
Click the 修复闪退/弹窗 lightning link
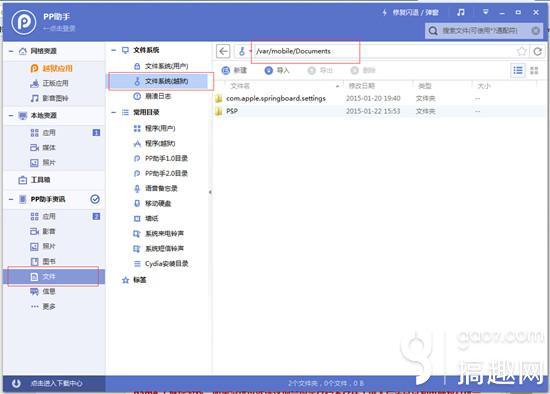point(411,13)
